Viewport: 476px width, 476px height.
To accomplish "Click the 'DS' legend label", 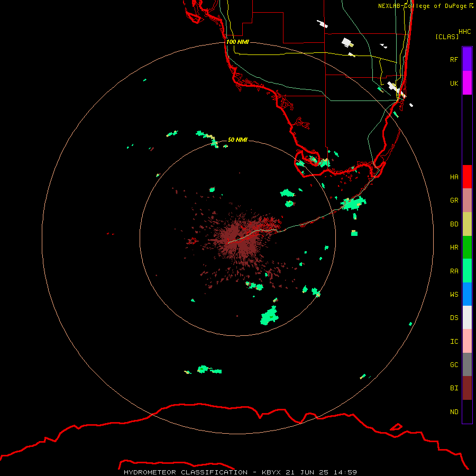I will pyautogui.click(x=454, y=318).
